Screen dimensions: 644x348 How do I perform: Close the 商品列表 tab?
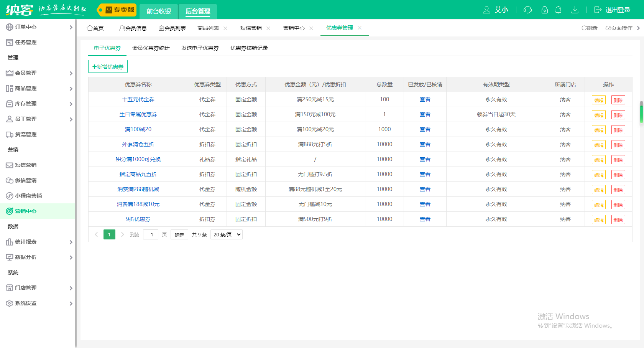pos(225,28)
